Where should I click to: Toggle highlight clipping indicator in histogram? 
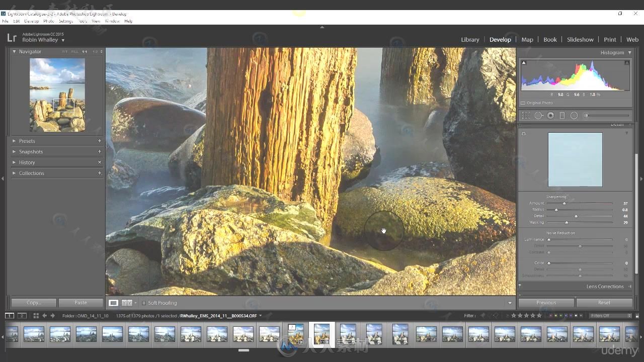point(627,63)
